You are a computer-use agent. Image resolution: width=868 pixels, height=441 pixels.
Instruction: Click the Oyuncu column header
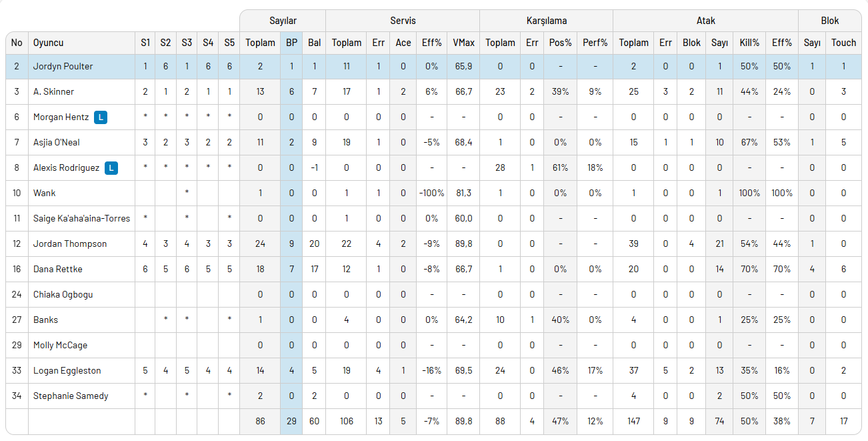tap(49, 43)
